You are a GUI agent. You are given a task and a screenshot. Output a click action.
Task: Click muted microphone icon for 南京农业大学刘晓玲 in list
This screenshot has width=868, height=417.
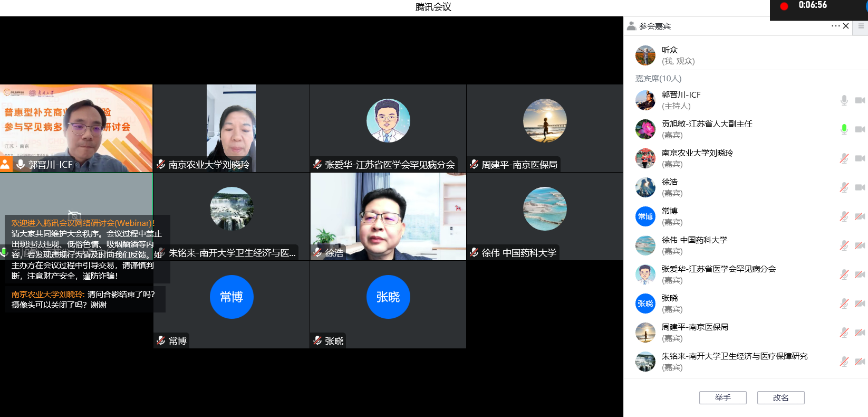pyautogui.click(x=844, y=158)
